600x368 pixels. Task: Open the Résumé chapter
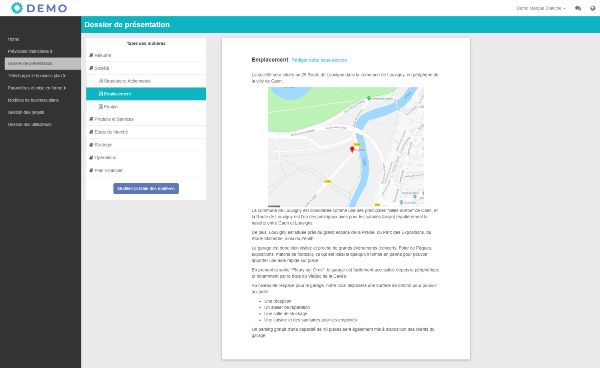pos(146,55)
